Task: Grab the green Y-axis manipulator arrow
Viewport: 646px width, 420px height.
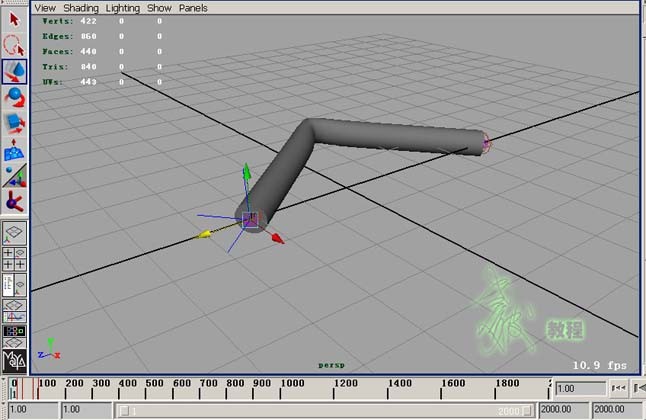Action: point(247,171)
